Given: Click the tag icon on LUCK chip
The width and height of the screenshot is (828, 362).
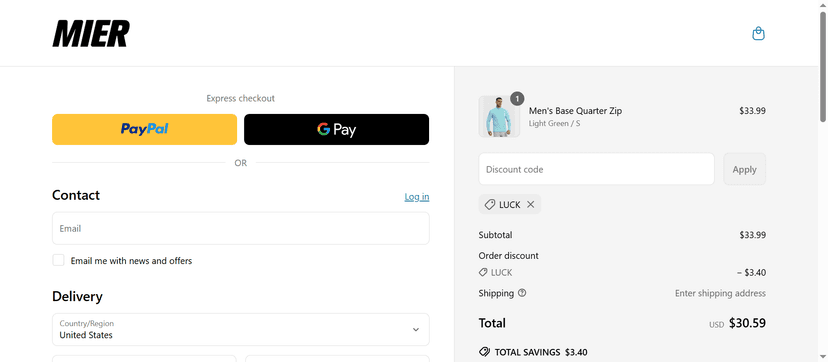Looking at the screenshot, I should click(490, 205).
